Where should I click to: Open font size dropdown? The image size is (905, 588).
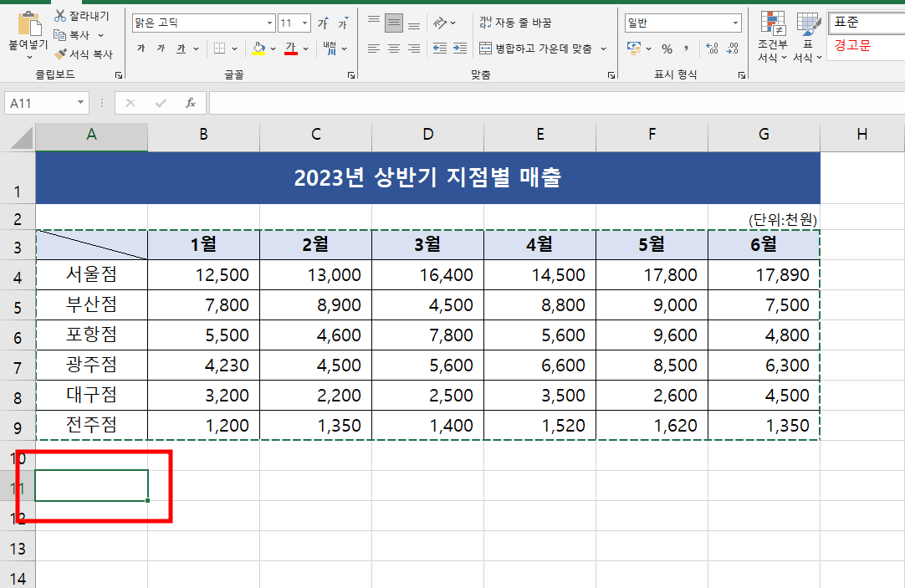304,23
